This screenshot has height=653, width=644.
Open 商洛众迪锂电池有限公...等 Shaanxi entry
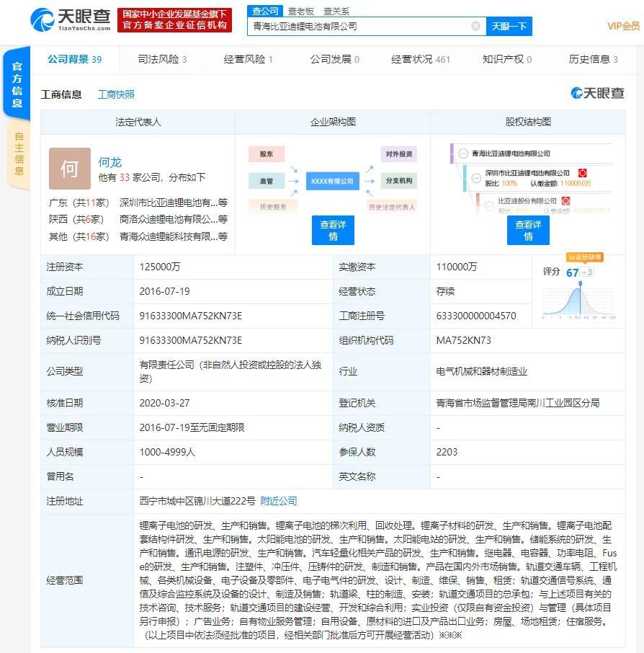coord(173,220)
